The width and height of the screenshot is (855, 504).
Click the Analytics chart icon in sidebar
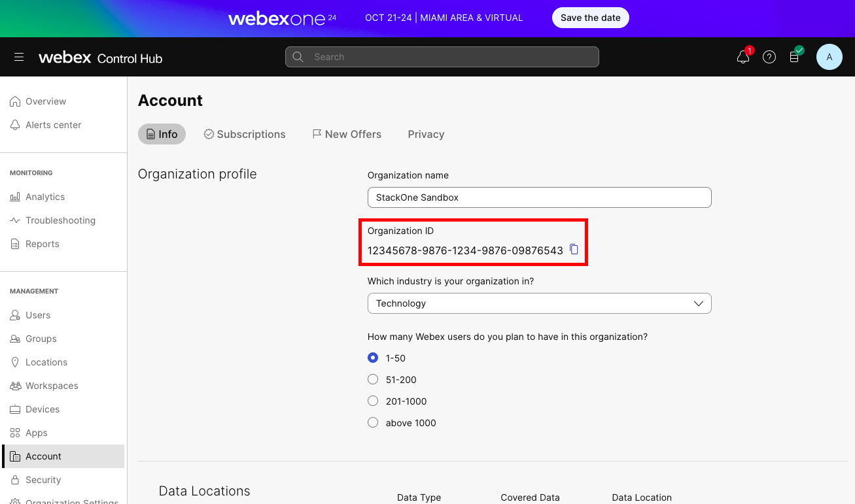click(15, 197)
